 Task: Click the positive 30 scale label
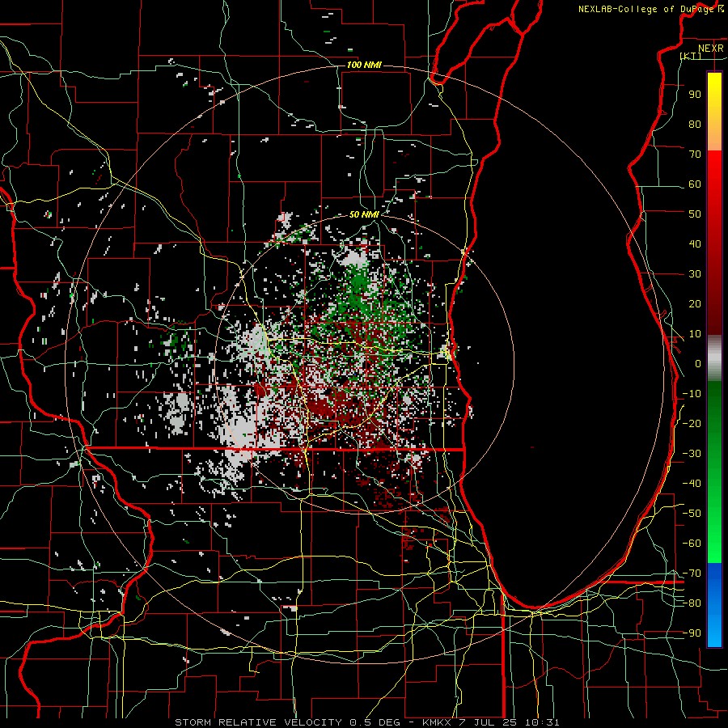(x=695, y=274)
